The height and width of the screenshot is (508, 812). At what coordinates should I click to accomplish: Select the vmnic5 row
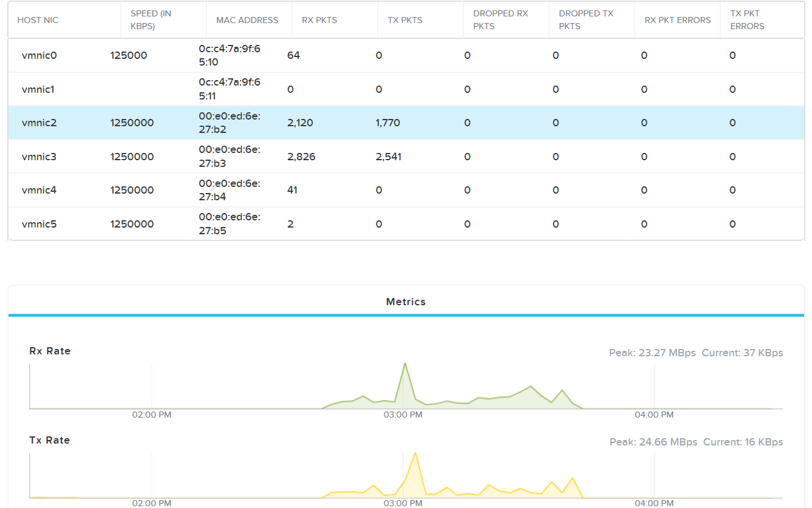pyautogui.click(x=406, y=224)
